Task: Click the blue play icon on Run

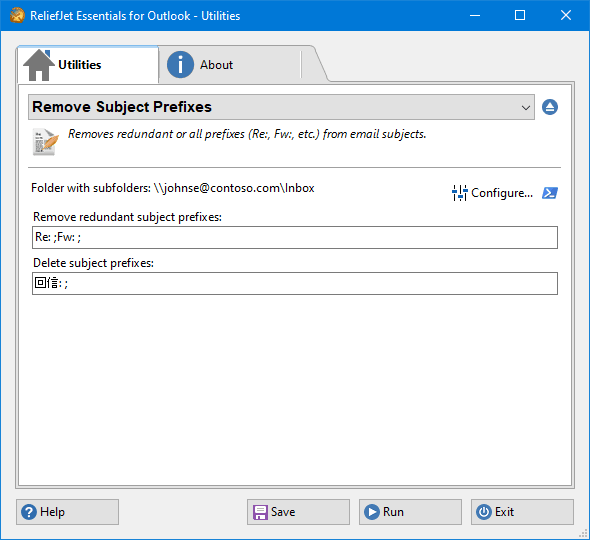Action: click(x=372, y=512)
